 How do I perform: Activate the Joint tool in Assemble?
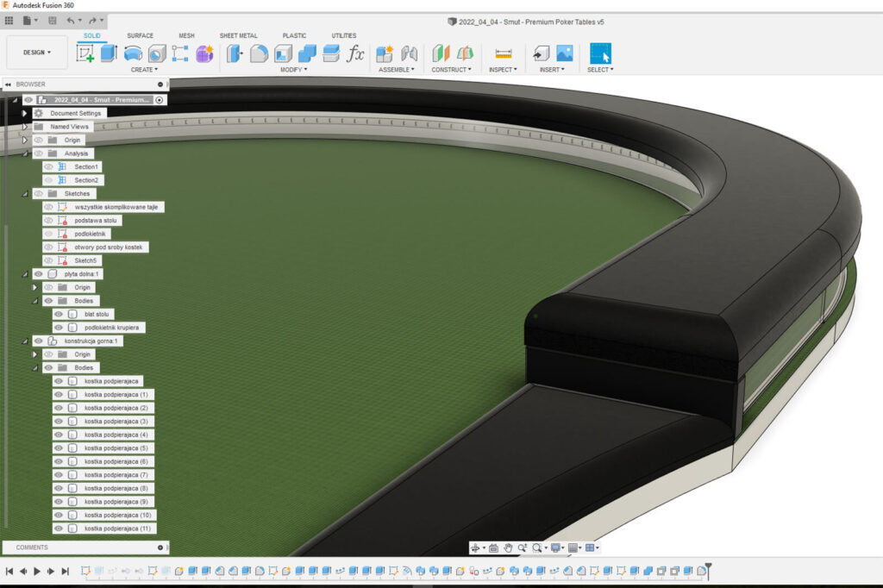pos(410,53)
